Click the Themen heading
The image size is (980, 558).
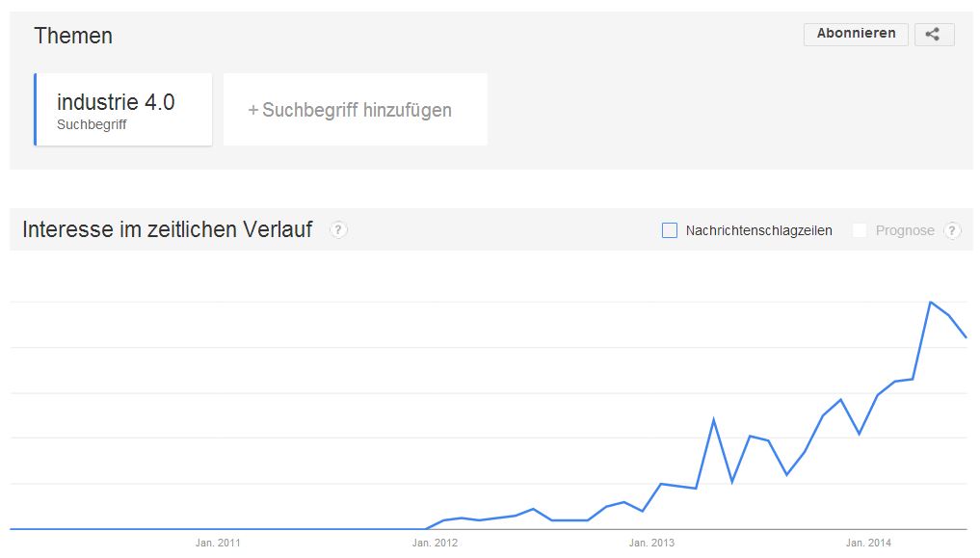tap(73, 37)
